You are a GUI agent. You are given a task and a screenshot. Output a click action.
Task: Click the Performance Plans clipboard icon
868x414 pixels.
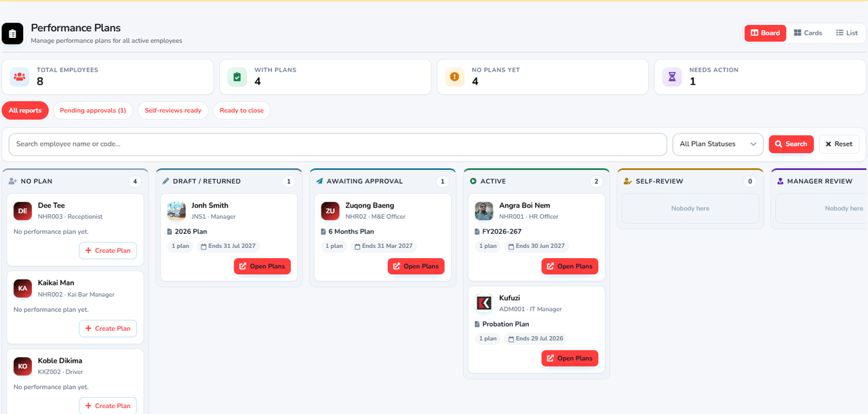12,33
